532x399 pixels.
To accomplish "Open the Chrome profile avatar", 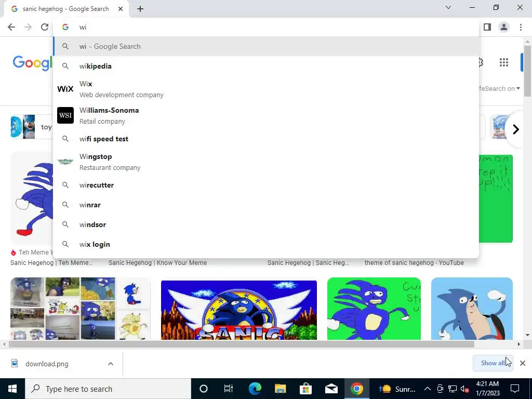I will point(504,27).
